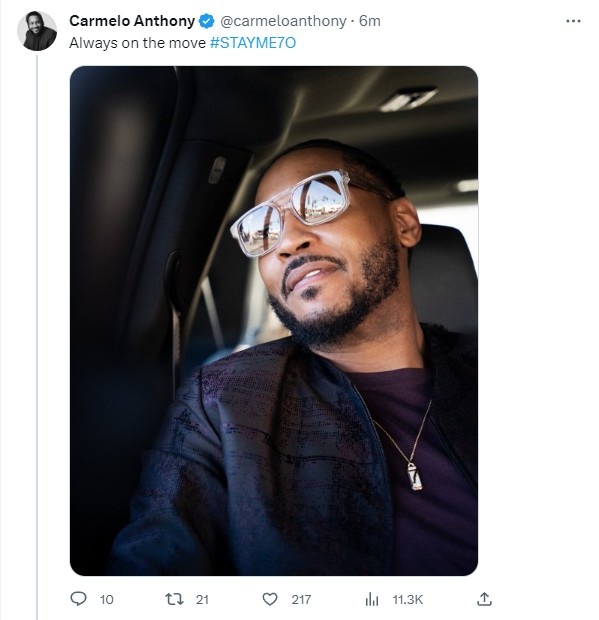Viewport: 599px width, 620px height.
Task: Click the Carmelo Anthony display name
Action: (132, 21)
